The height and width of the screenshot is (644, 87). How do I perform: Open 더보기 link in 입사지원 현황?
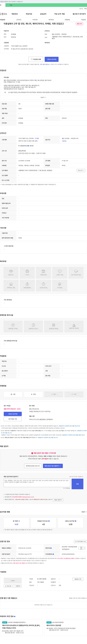click(x=84, y=512)
